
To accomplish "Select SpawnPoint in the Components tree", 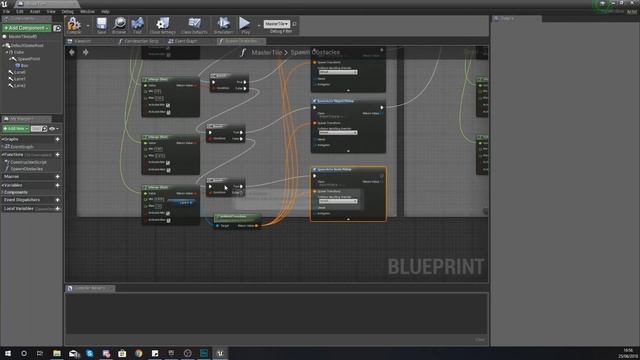I will (29, 59).
